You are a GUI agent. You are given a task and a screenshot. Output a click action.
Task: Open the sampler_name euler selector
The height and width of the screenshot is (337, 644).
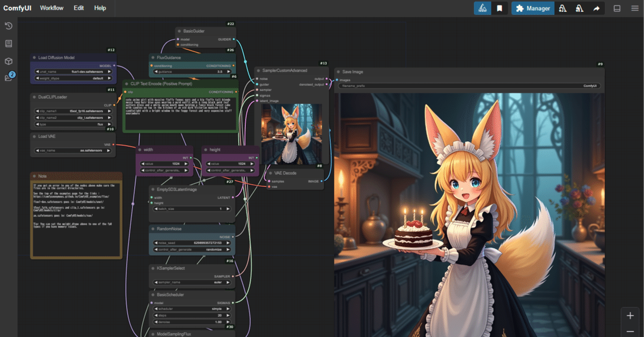(x=192, y=282)
